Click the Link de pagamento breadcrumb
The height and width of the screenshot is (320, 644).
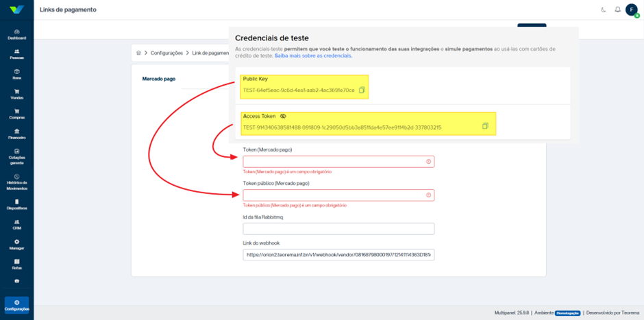coord(210,53)
